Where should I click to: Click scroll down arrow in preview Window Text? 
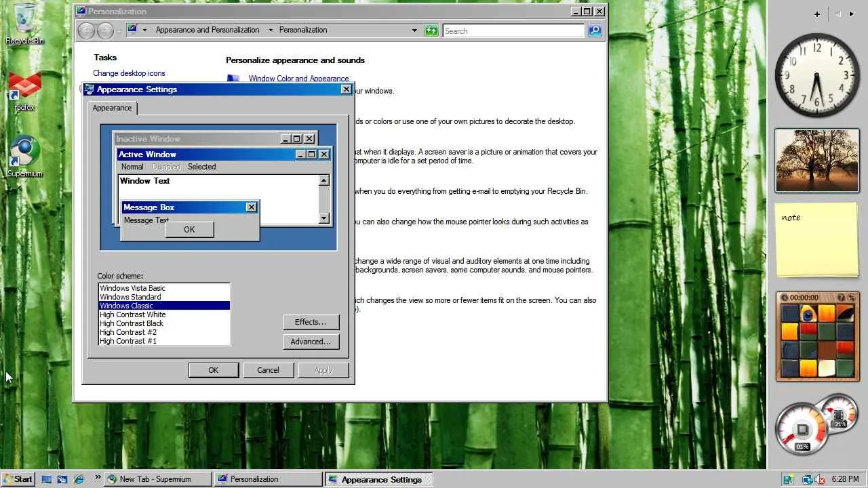click(x=323, y=218)
